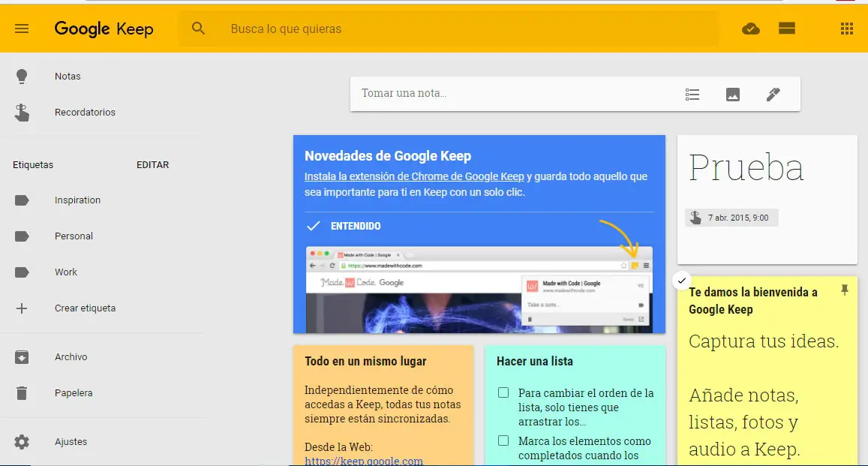Viewport: 868px width, 466px height.
Task: Click the Archivo box icon
Action: [x=22, y=357]
